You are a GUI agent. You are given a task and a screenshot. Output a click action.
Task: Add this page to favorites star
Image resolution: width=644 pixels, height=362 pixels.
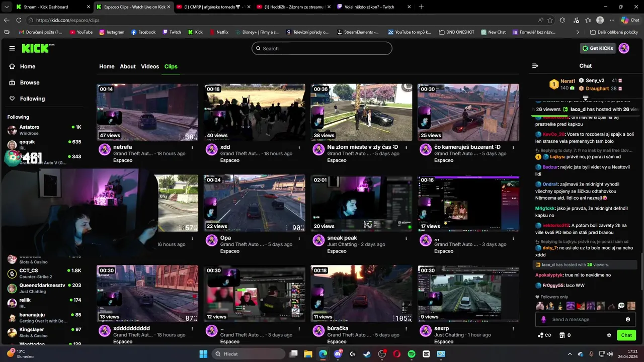(550, 20)
